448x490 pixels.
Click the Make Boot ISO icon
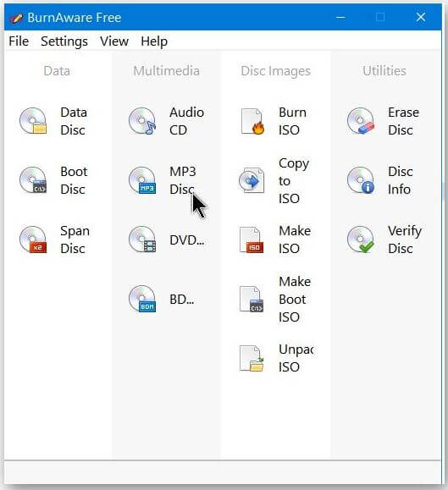pos(252,299)
